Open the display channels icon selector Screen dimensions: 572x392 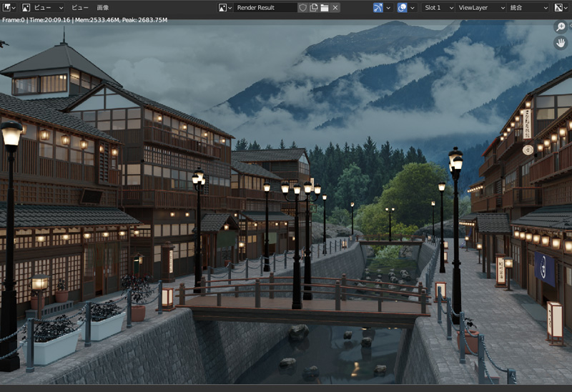pyautogui.click(x=561, y=7)
